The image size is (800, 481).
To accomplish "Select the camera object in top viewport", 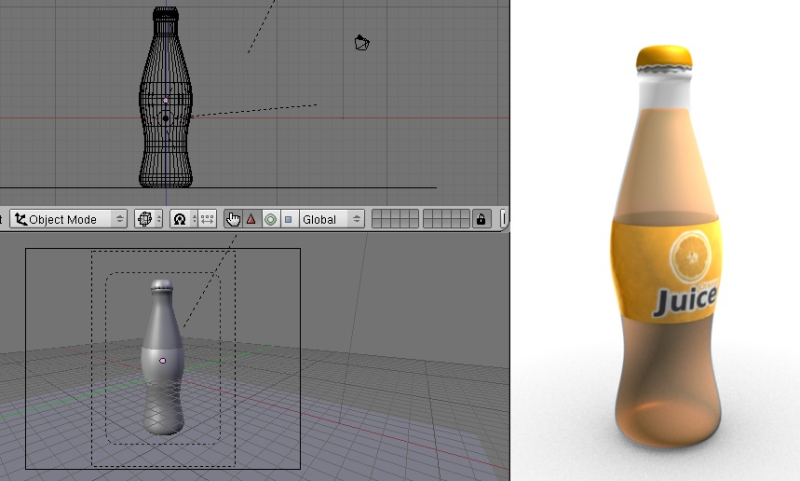I will [362, 42].
